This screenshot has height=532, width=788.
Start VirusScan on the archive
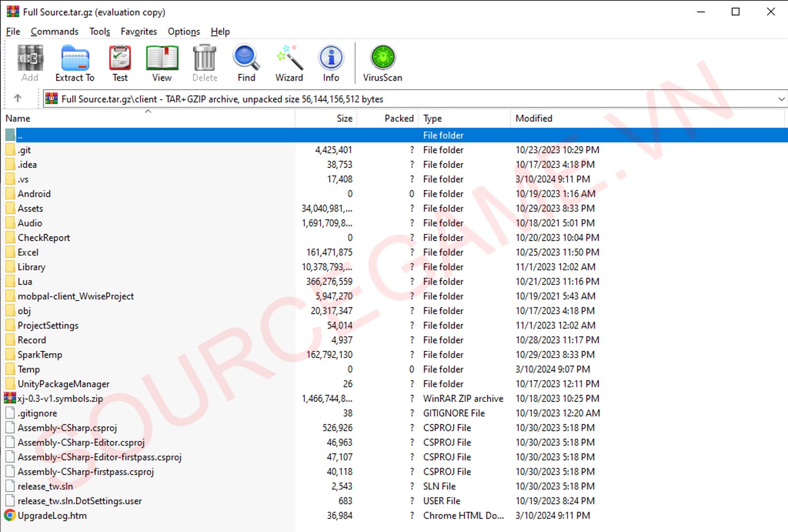click(x=383, y=63)
